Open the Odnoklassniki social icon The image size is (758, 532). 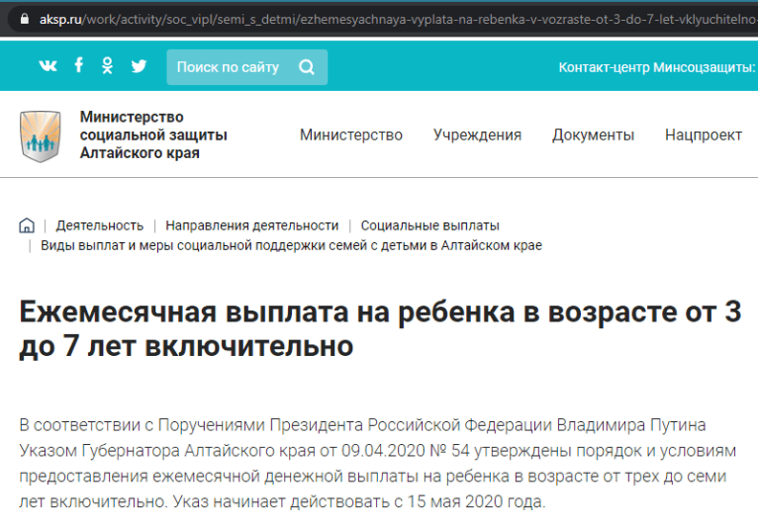coord(107,65)
